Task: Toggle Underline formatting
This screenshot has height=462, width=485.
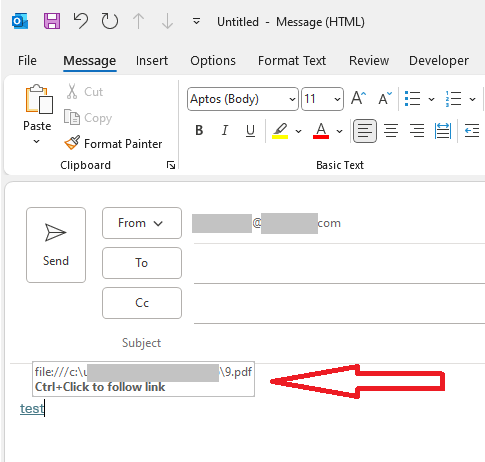Action: tap(250, 130)
